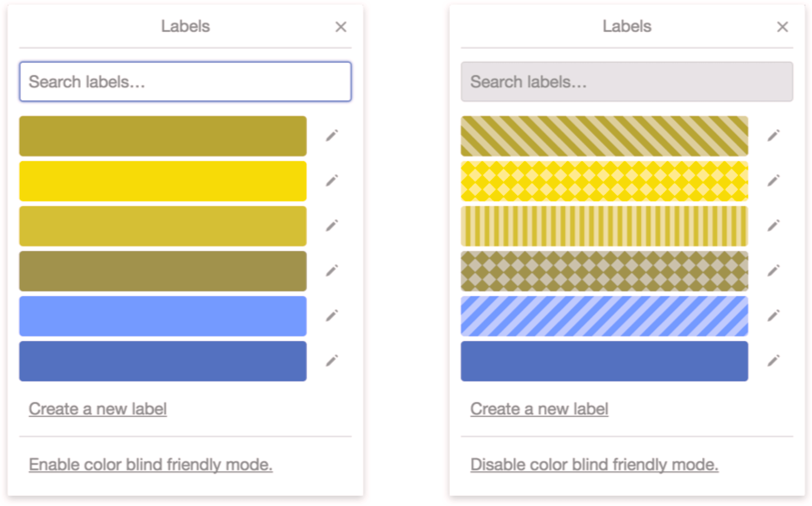Edit the olive label in left panel
This screenshot has width=812, height=506.
[332, 136]
